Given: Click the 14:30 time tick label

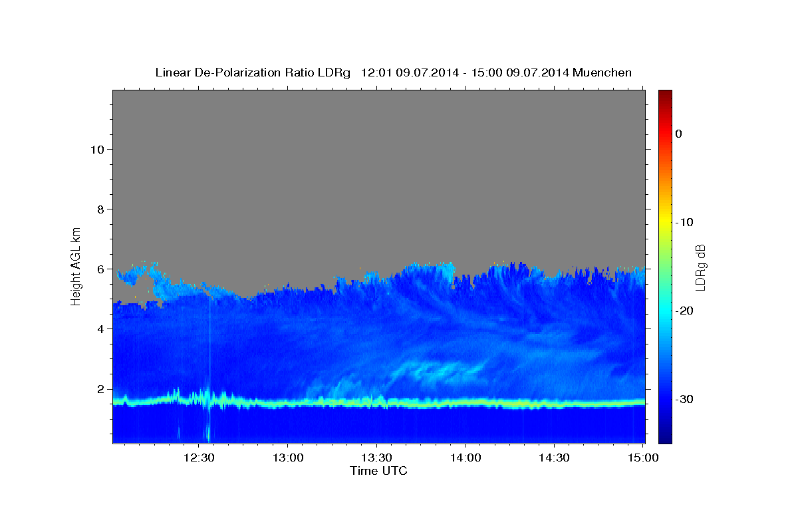Looking at the screenshot, I should coord(553,458).
